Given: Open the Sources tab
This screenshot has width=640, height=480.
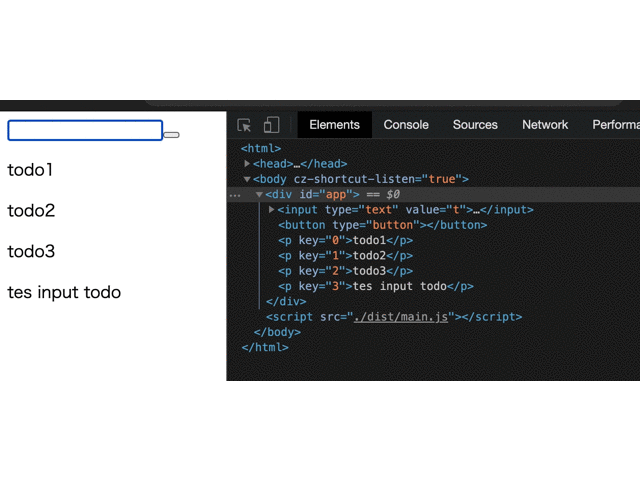Looking at the screenshot, I should tap(475, 125).
